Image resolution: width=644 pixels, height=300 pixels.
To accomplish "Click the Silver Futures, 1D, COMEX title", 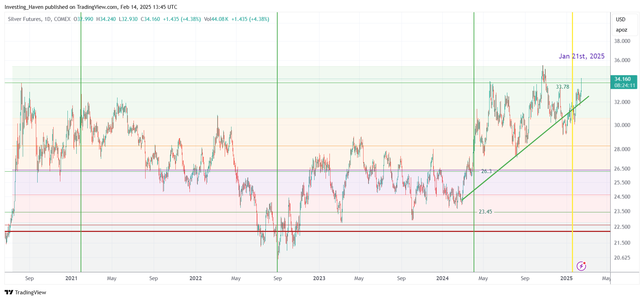I will tap(39, 19).
